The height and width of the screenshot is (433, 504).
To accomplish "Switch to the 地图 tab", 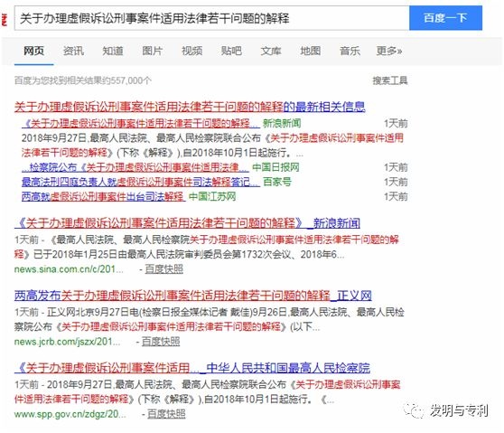I will (311, 51).
